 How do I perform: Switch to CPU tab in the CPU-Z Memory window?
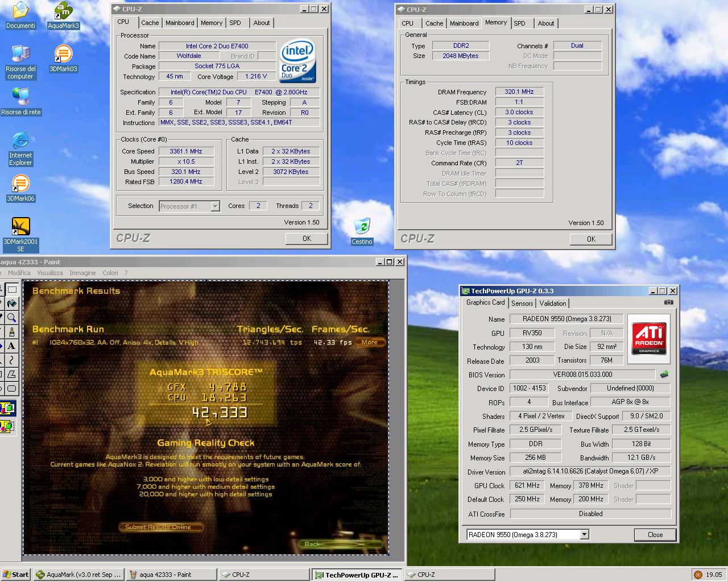click(x=408, y=23)
